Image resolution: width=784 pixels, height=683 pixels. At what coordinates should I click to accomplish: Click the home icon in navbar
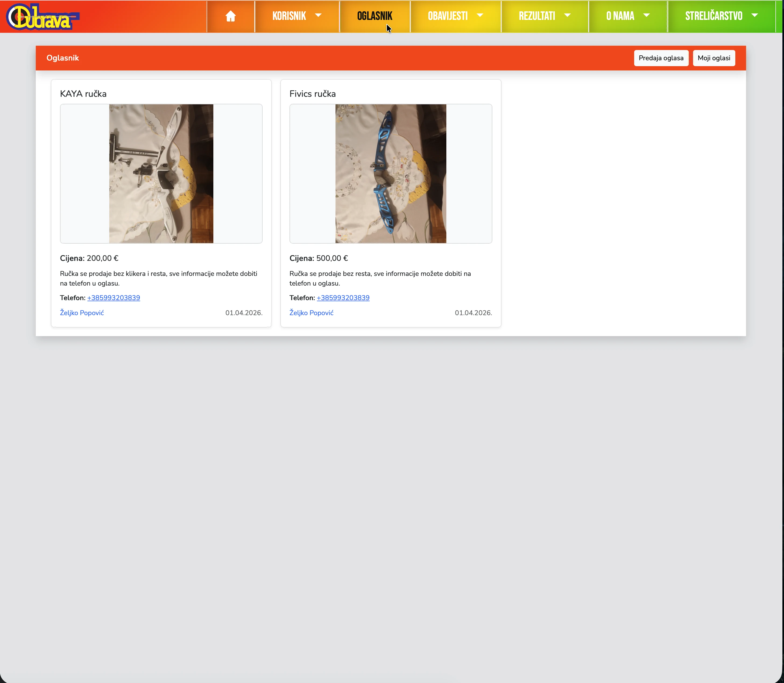click(230, 16)
